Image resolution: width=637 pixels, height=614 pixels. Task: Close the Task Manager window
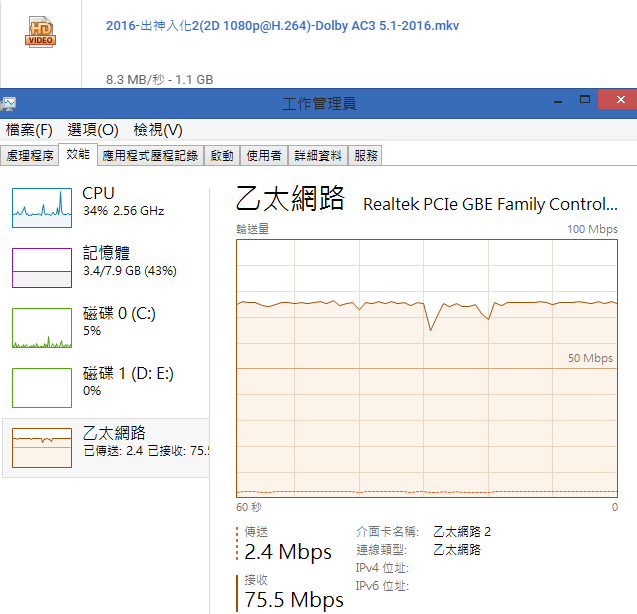tap(617, 101)
